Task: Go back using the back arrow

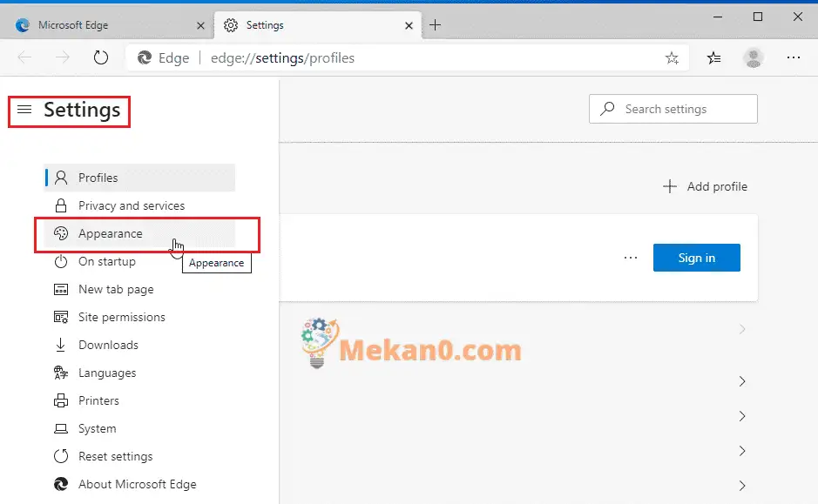Action: (x=24, y=57)
